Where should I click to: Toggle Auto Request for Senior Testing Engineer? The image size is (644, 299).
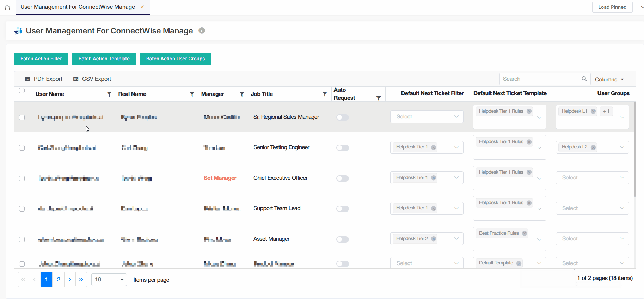click(342, 148)
